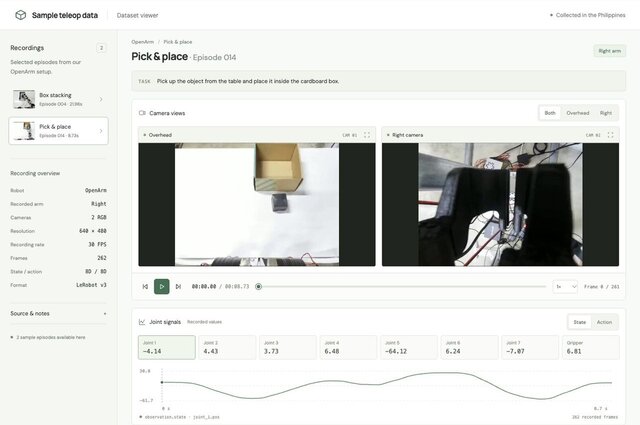Screen dimensions: 640x425
Task: Select the Joint 2 signal card
Action: click(227, 347)
